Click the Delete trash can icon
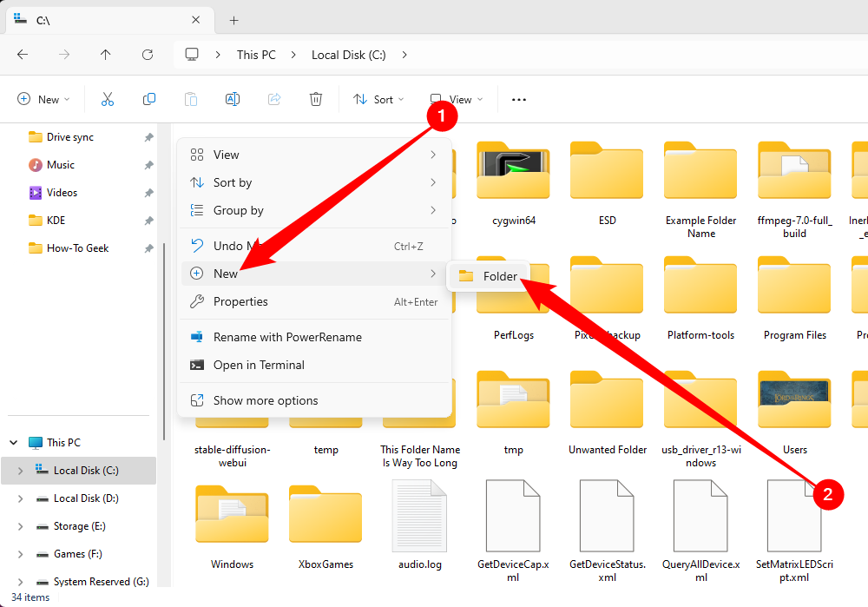 pos(316,99)
